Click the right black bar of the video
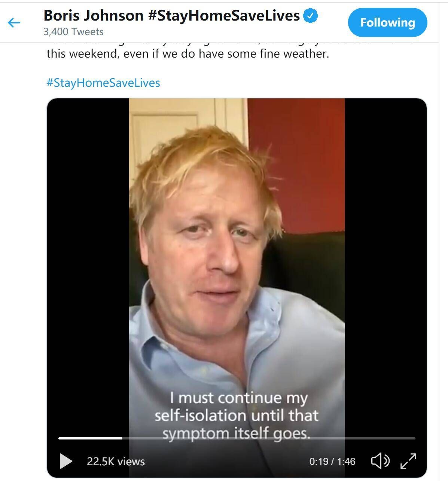The width and height of the screenshot is (448, 481). (385, 262)
